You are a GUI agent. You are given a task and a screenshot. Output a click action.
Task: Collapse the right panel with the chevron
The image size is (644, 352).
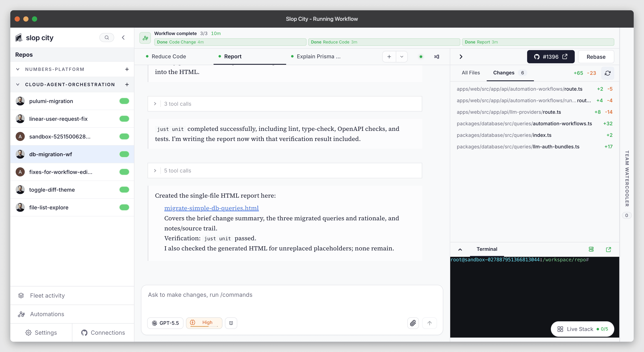[x=461, y=57]
